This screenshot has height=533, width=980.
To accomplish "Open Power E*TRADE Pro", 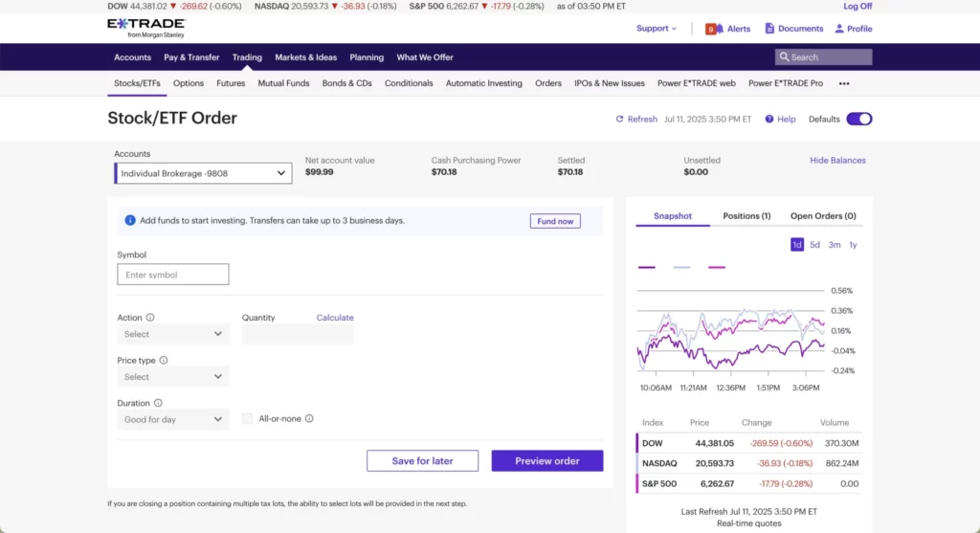I will 786,83.
